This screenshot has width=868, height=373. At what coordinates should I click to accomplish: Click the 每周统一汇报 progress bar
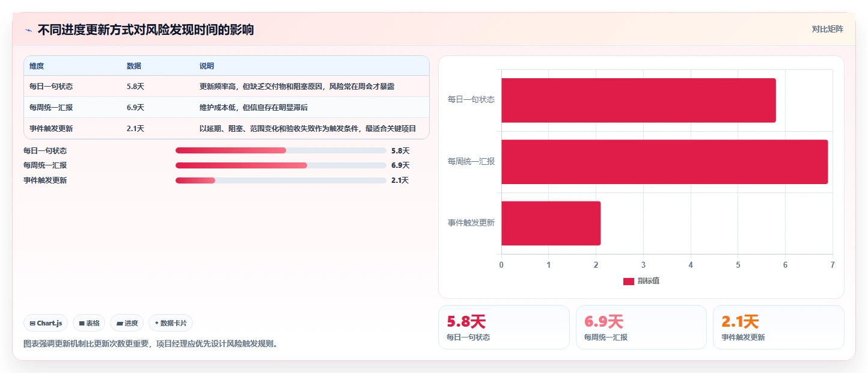click(281, 165)
